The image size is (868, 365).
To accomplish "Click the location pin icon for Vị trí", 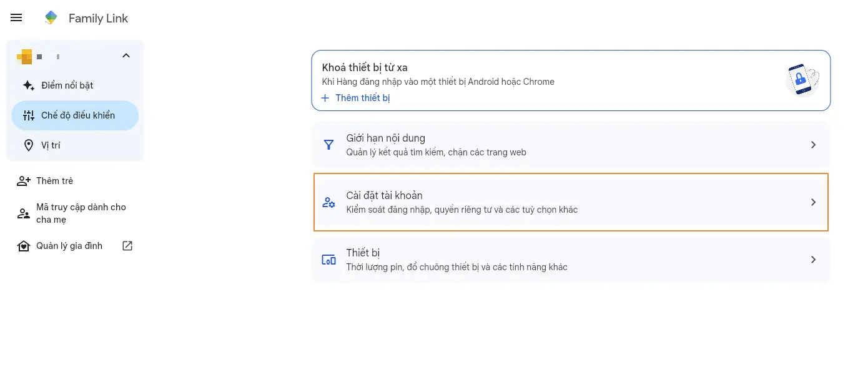I will click(x=28, y=145).
